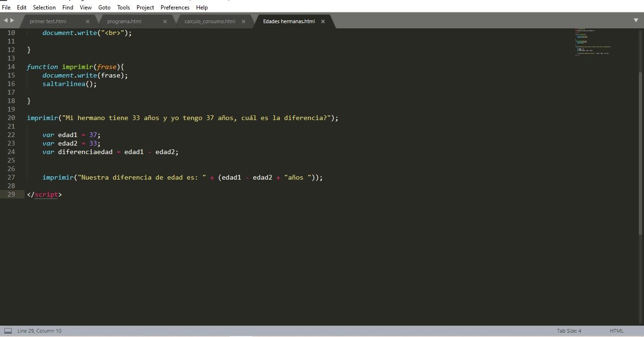Click Line 29, Column 10 status
Viewport: 644px width, 337px height.
39,331
